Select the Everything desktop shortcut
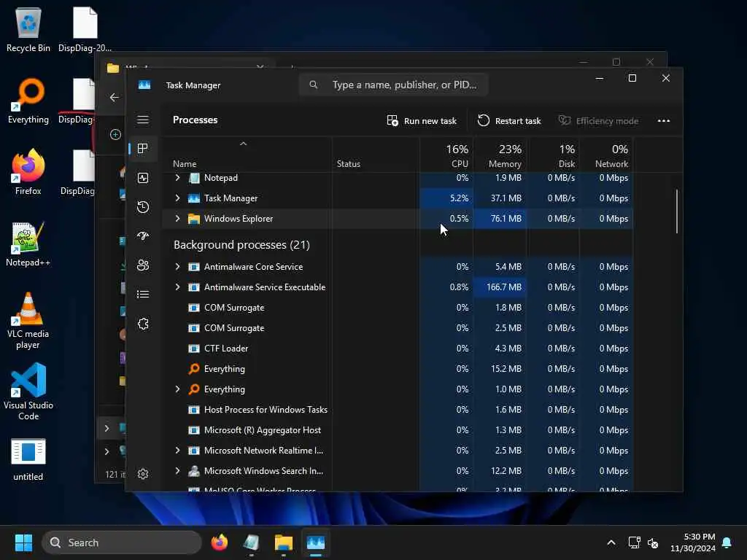 coord(28,101)
